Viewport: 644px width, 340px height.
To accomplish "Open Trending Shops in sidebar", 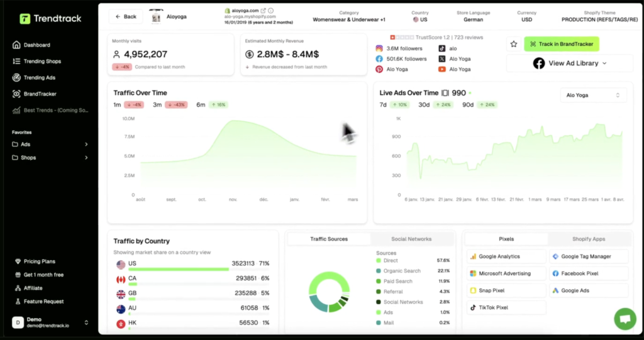I will pyautogui.click(x=37, y=61).
